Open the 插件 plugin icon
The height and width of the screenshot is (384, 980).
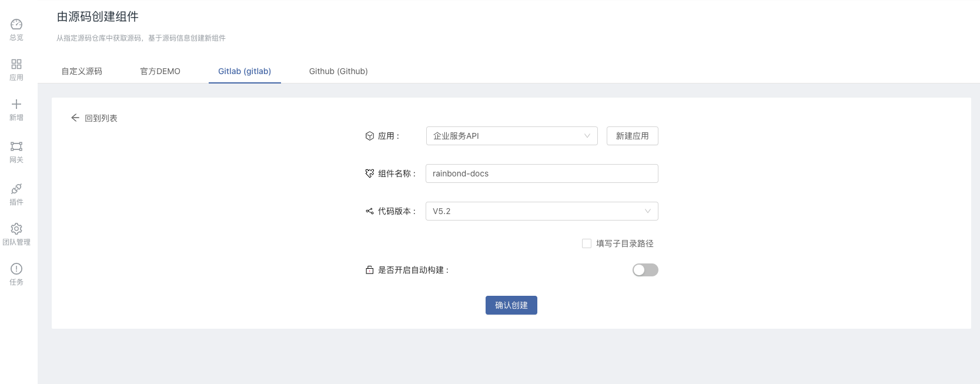pyautogui.click(x=16, y=189)
